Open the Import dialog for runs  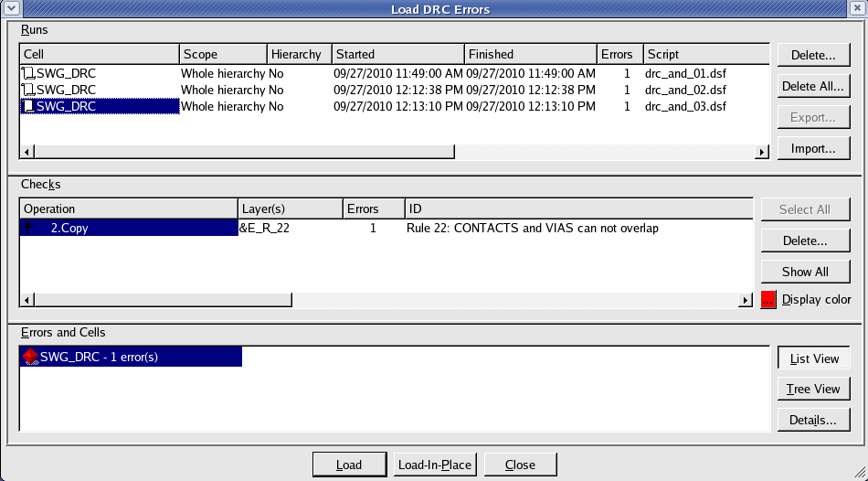tap(813, 148)
